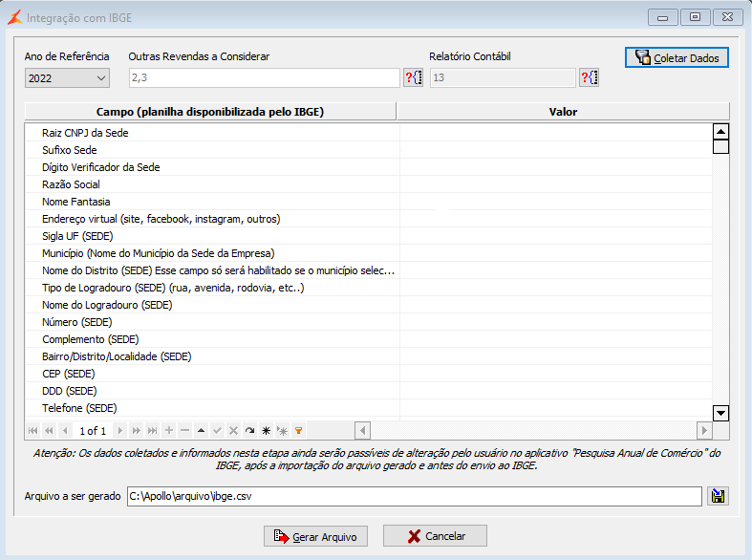The width and height of the screenshot is (752, 560).
Task: Select the Sufixo Sede row
Action: pos(368,150)
